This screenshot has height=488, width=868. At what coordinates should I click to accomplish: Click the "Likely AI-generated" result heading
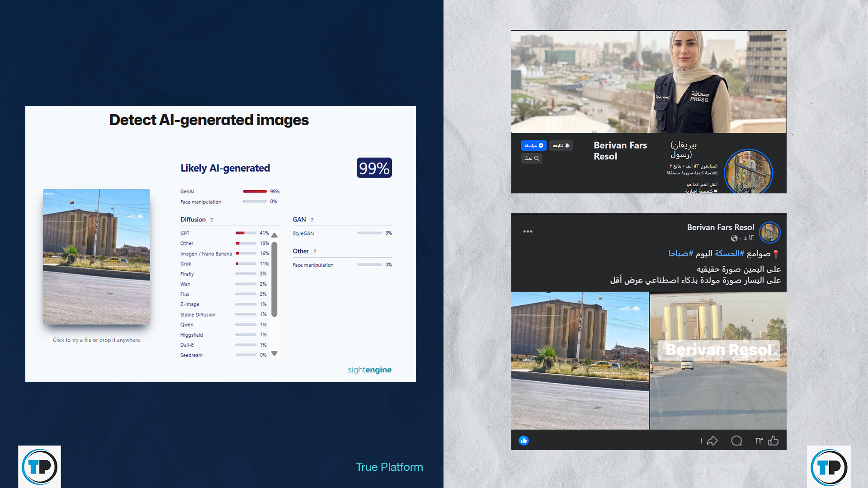pos(225,168)
